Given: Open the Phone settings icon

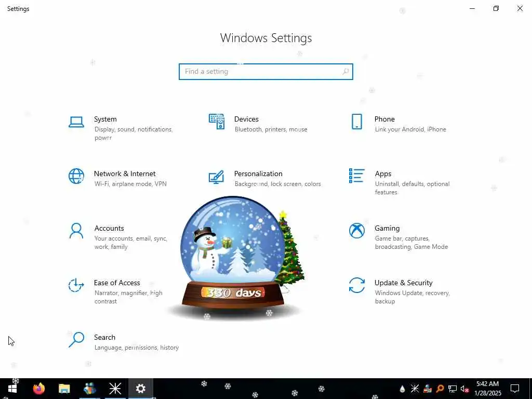Looking at the screenshot, I should (356, 122).
